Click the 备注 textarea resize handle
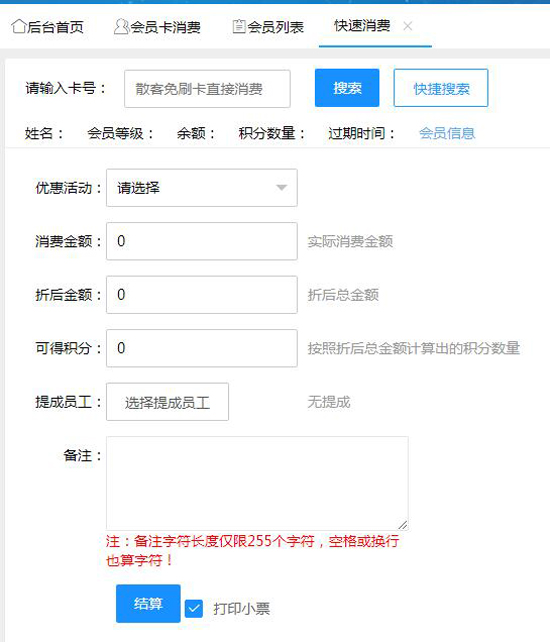550x642 pixels. tap(403, 525)
